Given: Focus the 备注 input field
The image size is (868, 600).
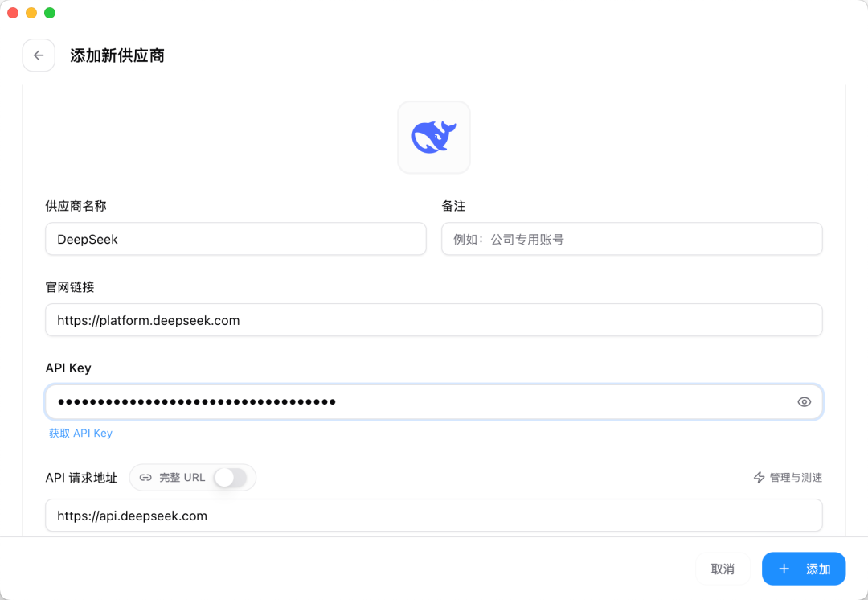Looking at the screenshot, I should (x=632, y=240).
